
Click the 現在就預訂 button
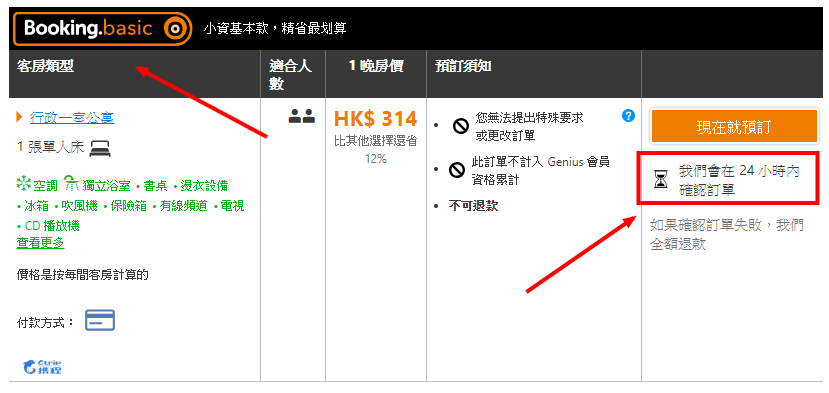click(x=734, y=127)
